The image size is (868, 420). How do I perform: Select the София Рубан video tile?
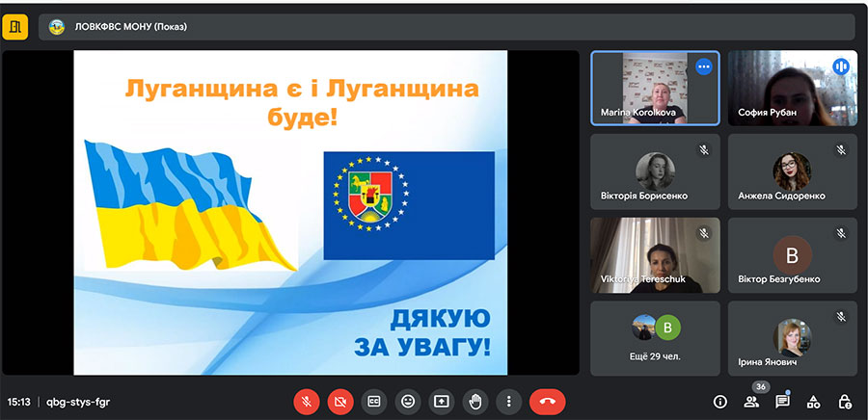click(793, 89)
